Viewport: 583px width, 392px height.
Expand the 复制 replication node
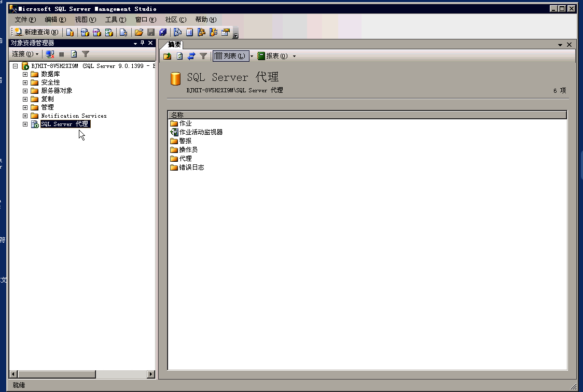click(x=25, y=99)
